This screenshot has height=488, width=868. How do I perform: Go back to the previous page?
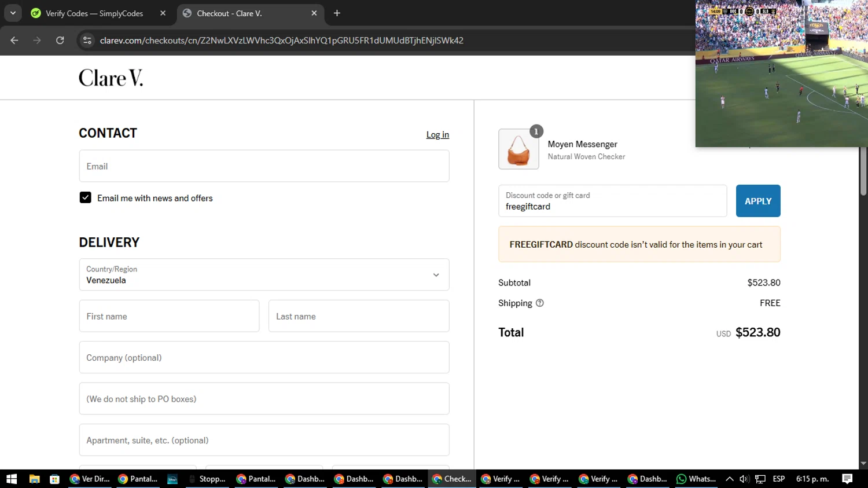pyautogui.click(x=14, y=40)
